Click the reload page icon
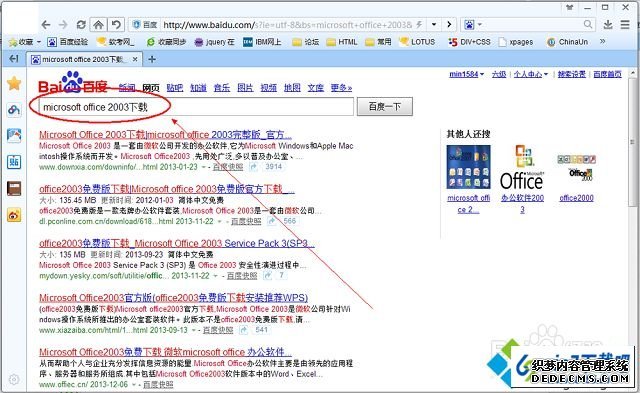This screenshot has height=393, width=640. (x=81, y=25)
